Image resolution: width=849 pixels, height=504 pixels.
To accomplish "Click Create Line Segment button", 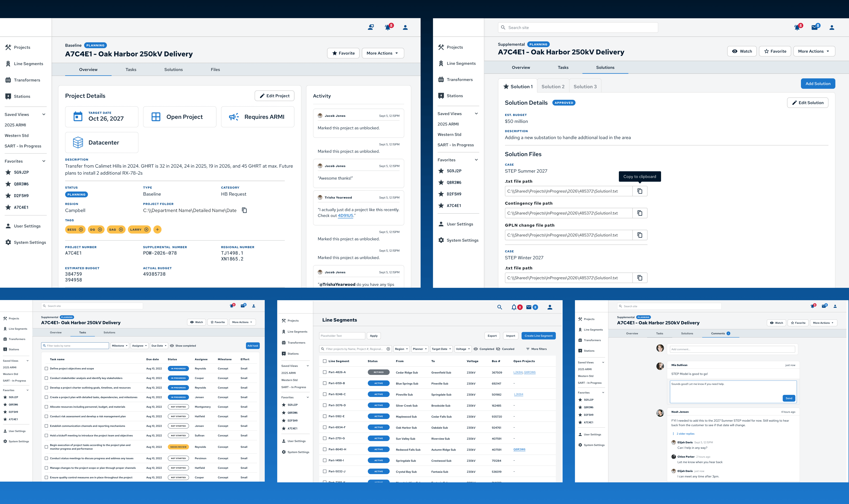I will [x=538, y=336].
